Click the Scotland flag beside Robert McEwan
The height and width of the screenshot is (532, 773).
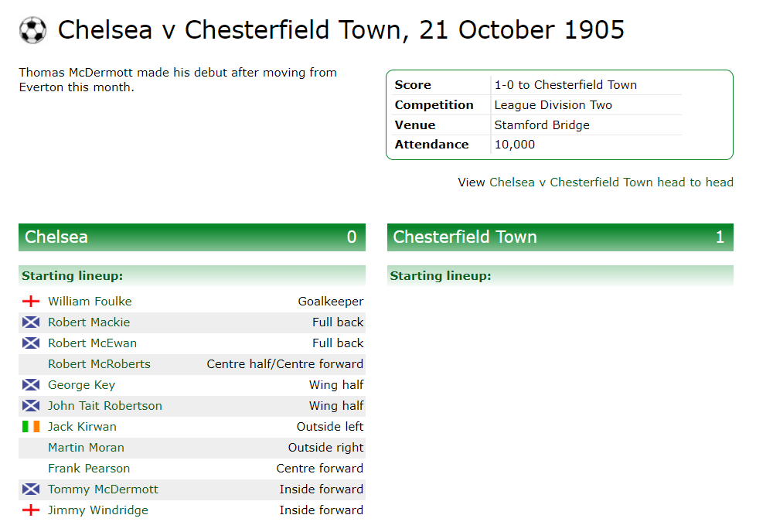click(x=31, y=343)
